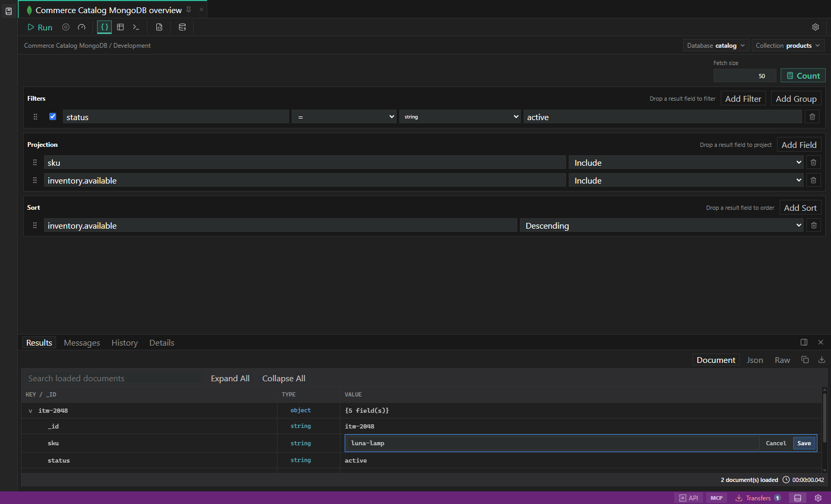Save the edited sku value
The height and width of the screenshot is (504, 831).
(804, 443)
